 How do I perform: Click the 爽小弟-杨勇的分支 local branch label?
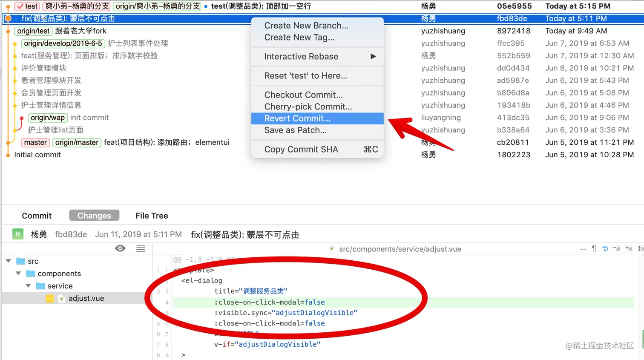(x=77, y=6)
